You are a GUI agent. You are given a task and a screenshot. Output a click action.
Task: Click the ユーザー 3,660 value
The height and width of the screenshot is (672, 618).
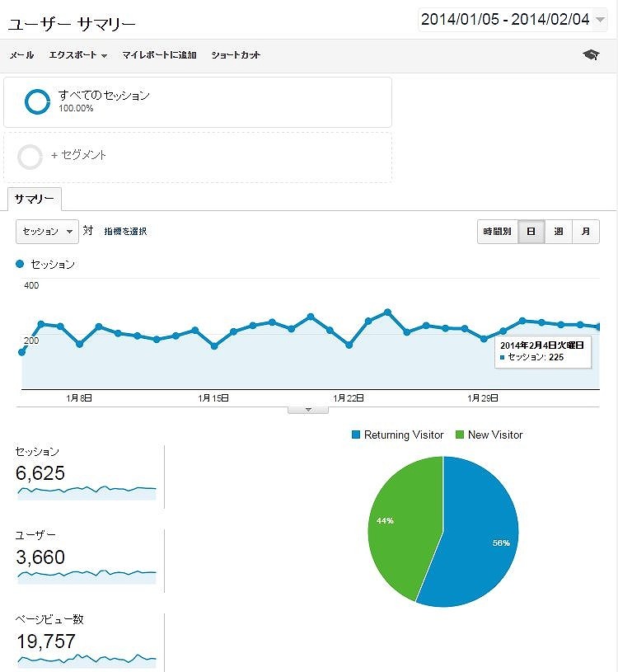click(40, 557)
